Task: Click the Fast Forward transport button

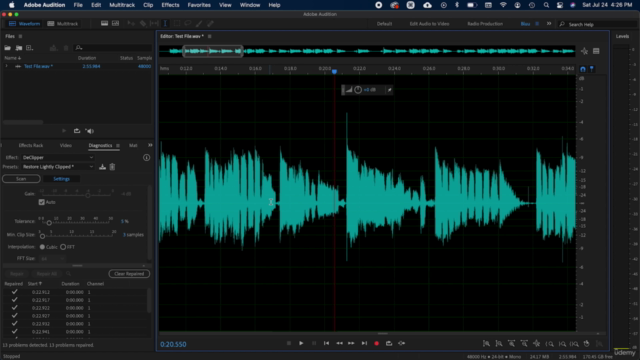Action: 351,343
